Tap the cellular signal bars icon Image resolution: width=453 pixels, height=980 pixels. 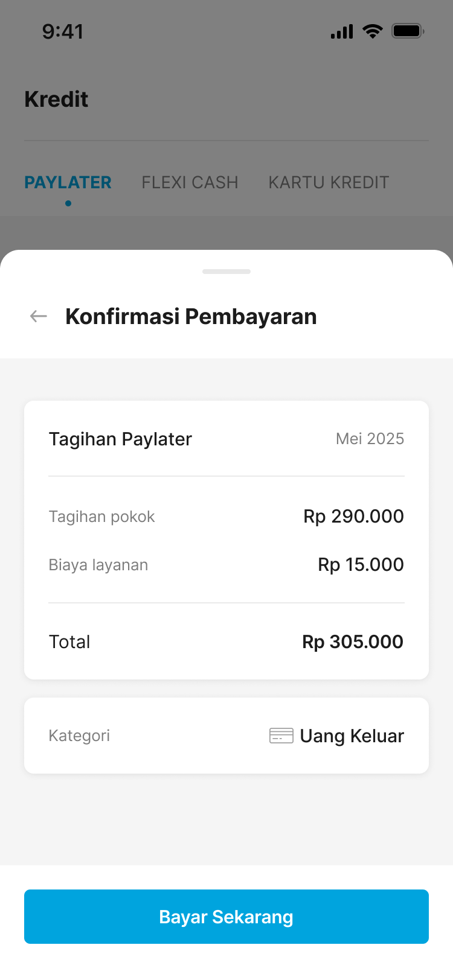coord(342,32)
